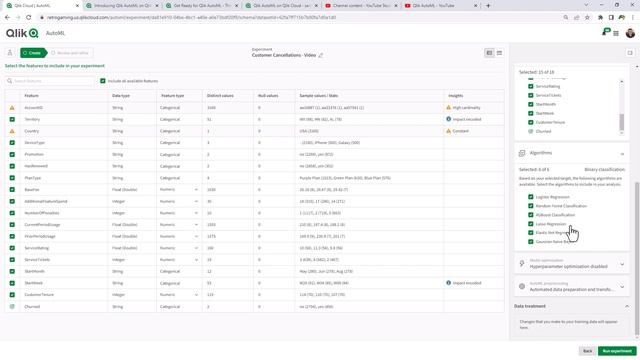The width and height of the screenshot is (640, 360).
Task: Click the features list scrollbar in side panel
Action: 622,121
